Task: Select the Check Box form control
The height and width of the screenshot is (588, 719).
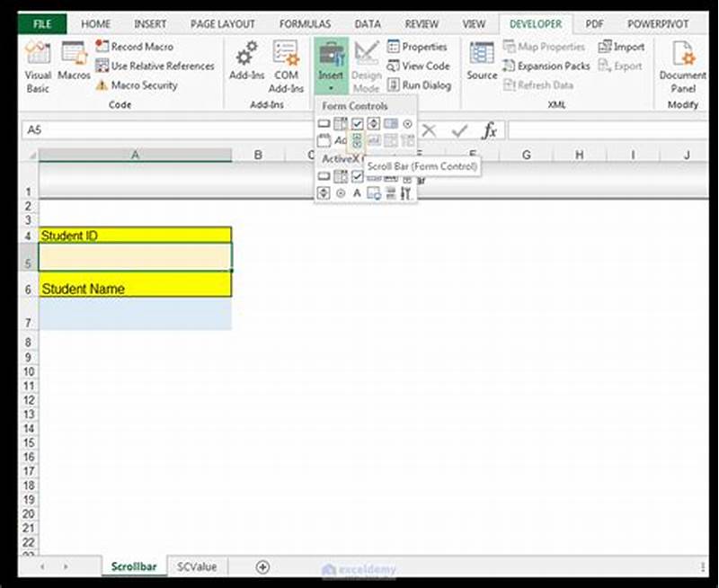Action: [357, 123]
